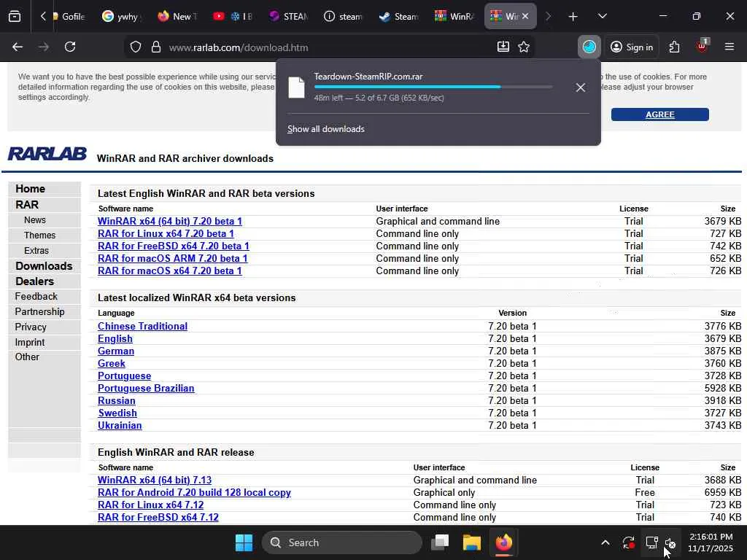Bookmark this page with star icon

pyautogui.click(x=524, y=47)
